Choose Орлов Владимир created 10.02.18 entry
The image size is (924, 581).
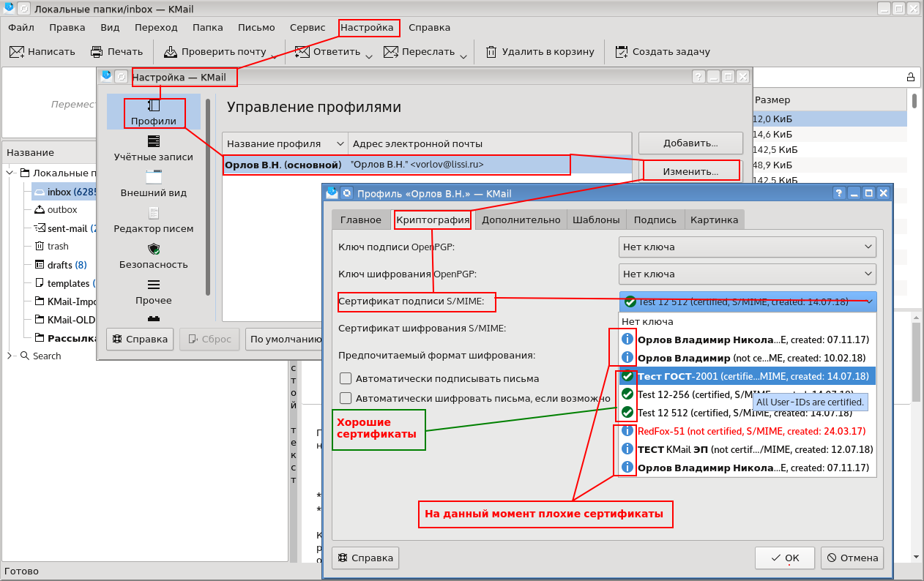(x=747, y=358)
